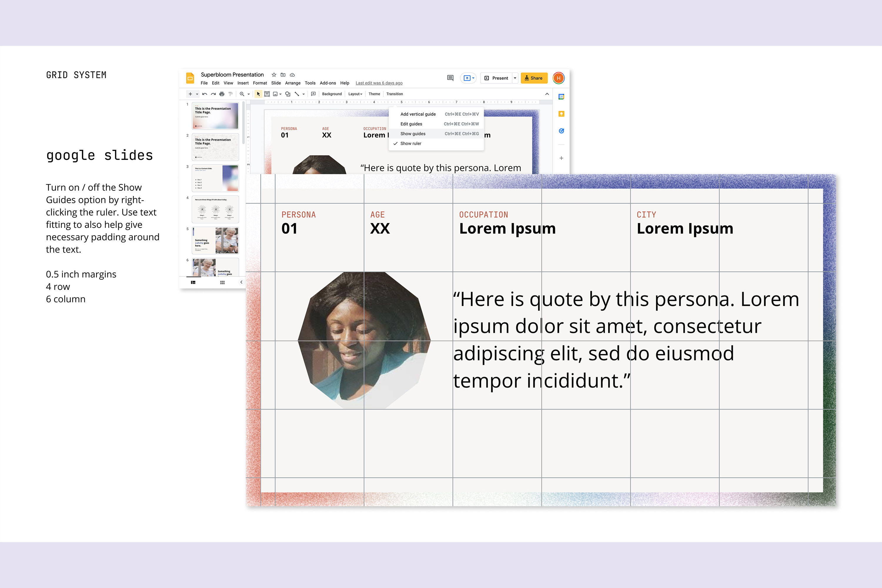Collapse the toolbar with the up chevron

click(x=547, y=94)
